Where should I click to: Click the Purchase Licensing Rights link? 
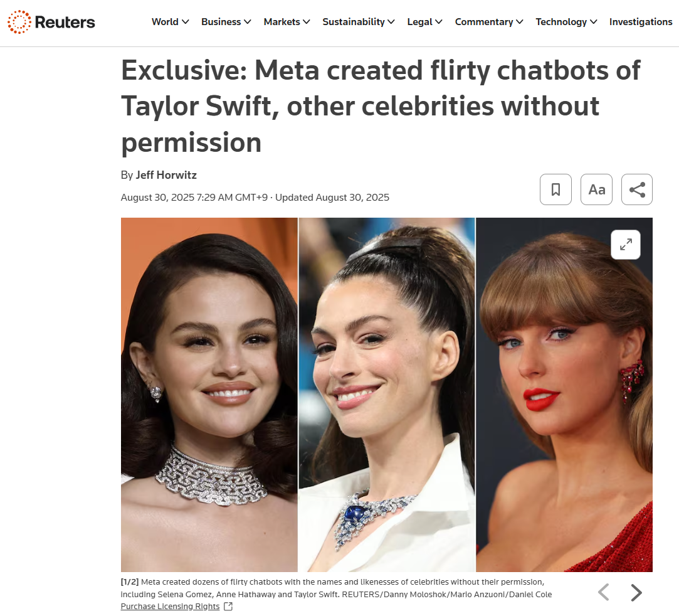(170, 607)
